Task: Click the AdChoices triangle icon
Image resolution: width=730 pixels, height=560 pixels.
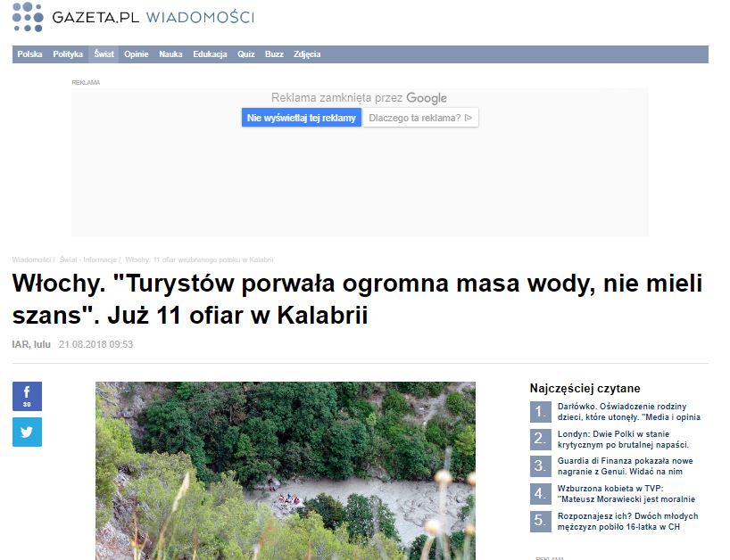Action: coord(469,118)
